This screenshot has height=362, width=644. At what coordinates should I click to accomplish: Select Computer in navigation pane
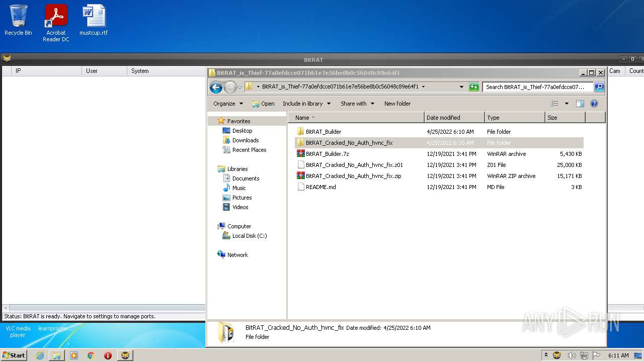(239, 226)
